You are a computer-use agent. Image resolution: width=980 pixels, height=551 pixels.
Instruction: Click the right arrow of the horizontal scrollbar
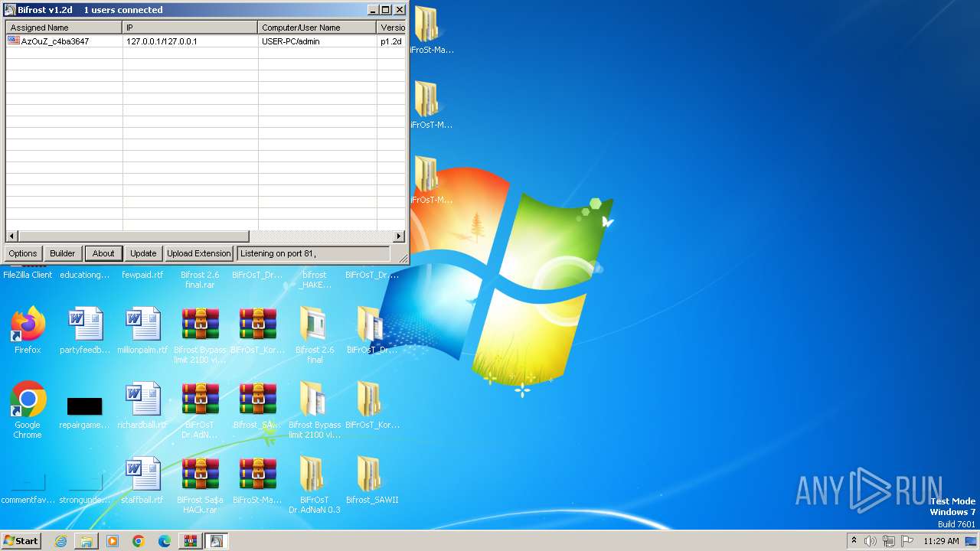[399, 236]
